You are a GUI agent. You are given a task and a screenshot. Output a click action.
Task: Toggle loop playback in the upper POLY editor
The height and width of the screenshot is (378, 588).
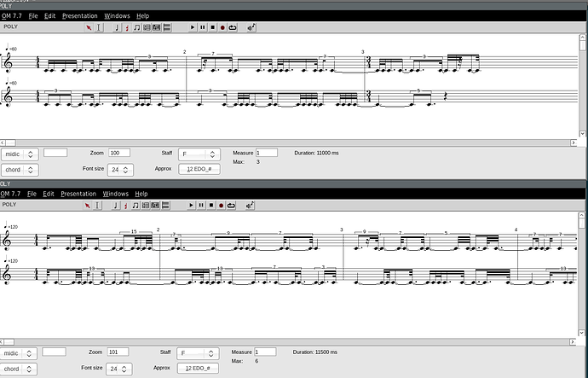pos(232,27)
